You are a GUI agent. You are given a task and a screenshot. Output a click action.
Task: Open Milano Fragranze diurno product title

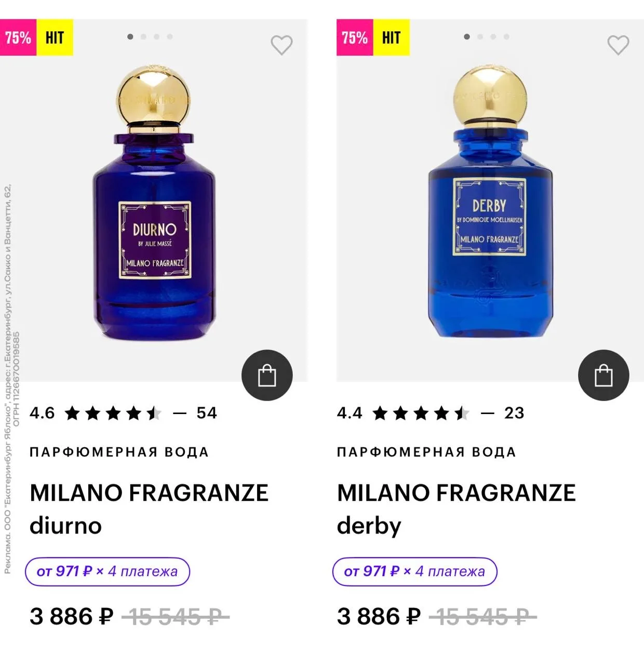pos(149,509)
